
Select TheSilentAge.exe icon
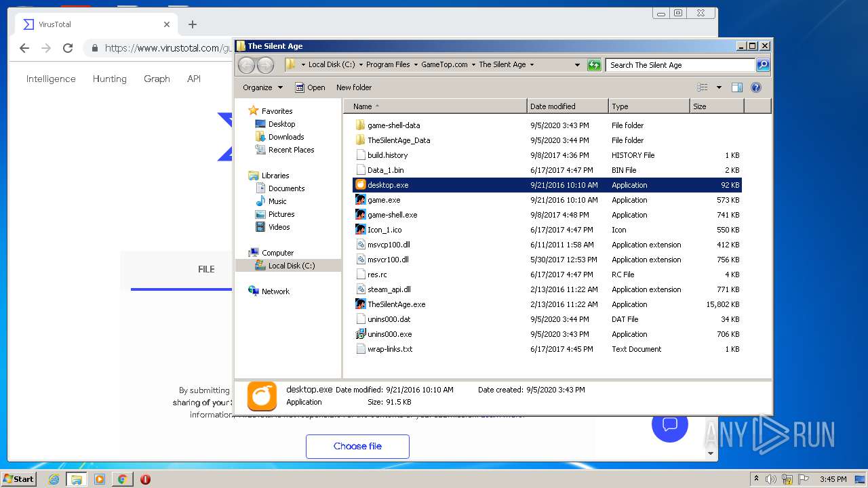click(361, 304)
